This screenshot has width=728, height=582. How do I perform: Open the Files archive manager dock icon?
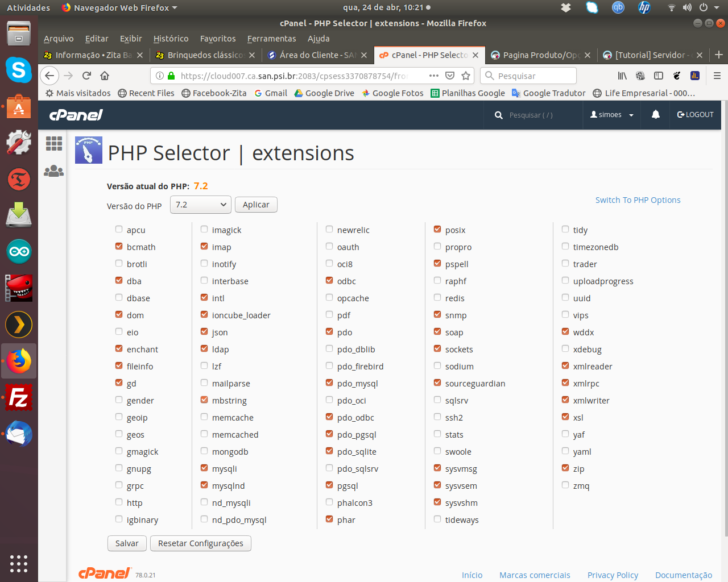click(x=19, y=34)
